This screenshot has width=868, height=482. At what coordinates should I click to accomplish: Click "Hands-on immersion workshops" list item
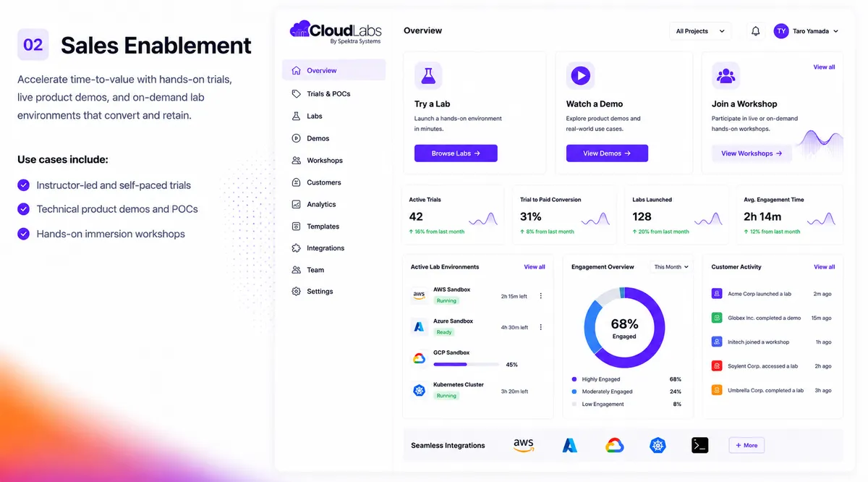click(111, 234)
